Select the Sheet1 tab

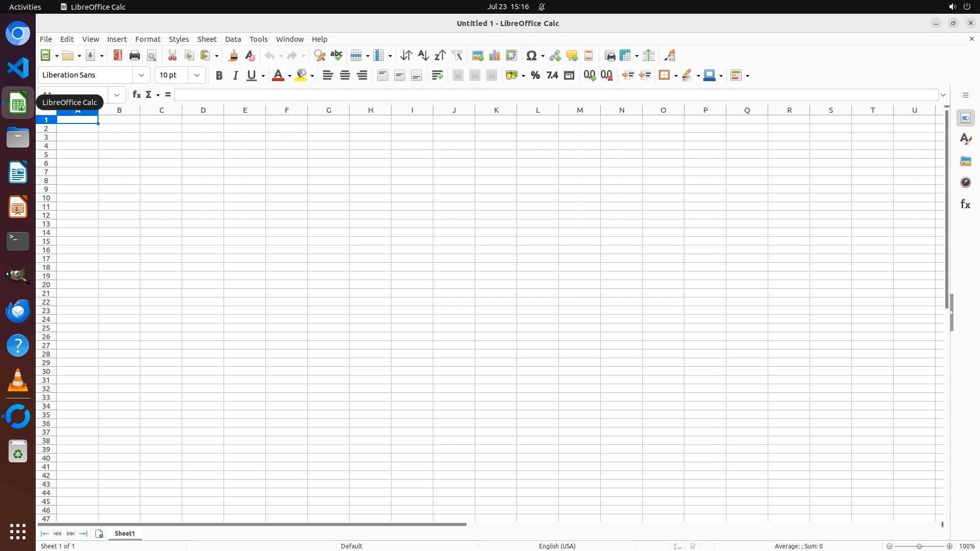[x=125, y=534]
